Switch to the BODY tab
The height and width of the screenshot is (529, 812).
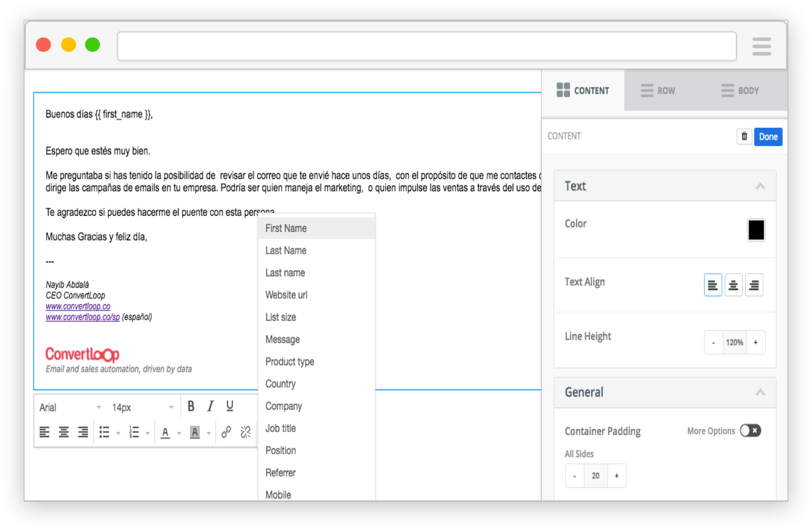coord(740,90)
